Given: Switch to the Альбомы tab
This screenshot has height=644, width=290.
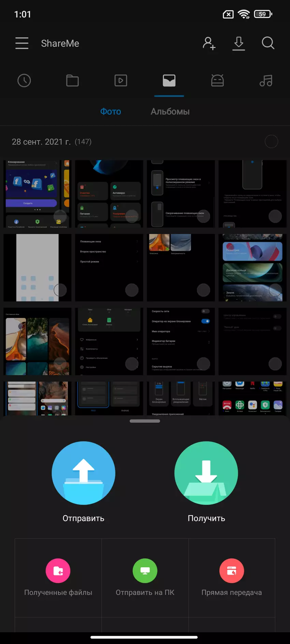Looking at the screenshot, I should pos(170,111).
